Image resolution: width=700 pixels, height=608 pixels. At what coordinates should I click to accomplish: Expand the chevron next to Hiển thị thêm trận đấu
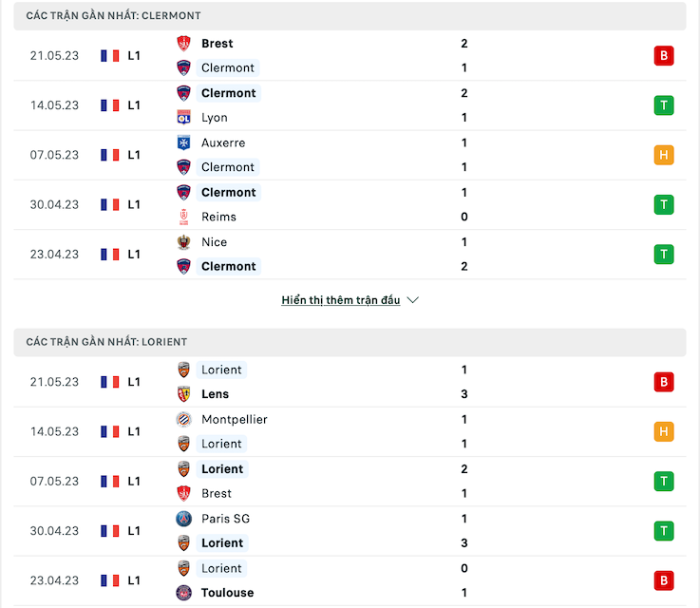click(x=413, y=300)
